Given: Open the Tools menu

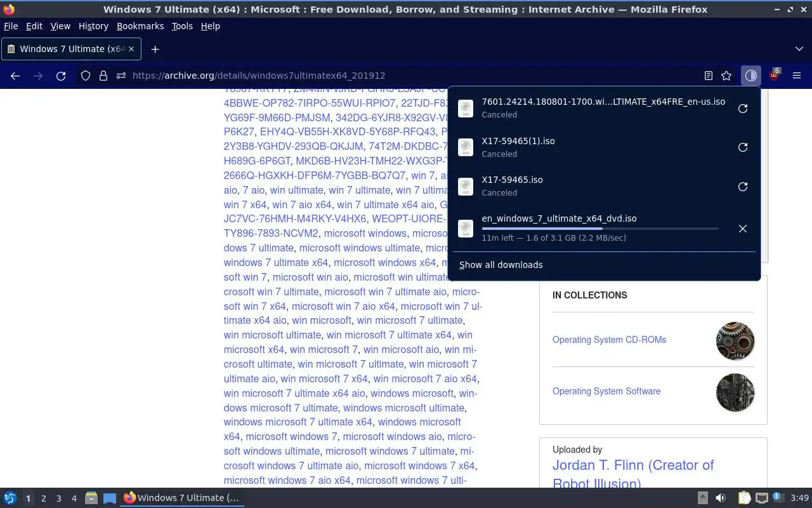Looking at the screenshot, I should (182, 26).
